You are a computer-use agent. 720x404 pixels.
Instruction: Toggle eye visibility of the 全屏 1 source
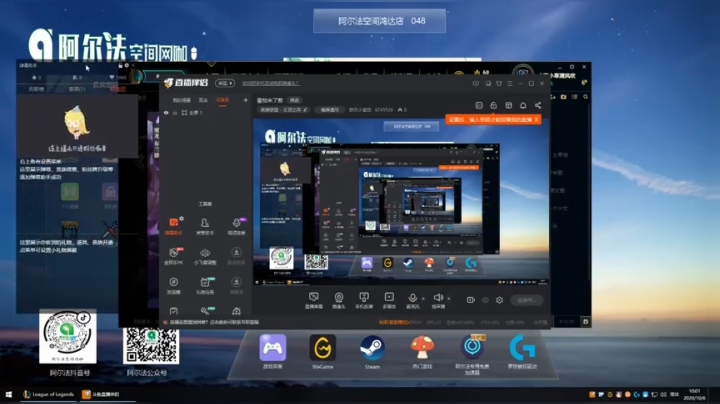166,112
